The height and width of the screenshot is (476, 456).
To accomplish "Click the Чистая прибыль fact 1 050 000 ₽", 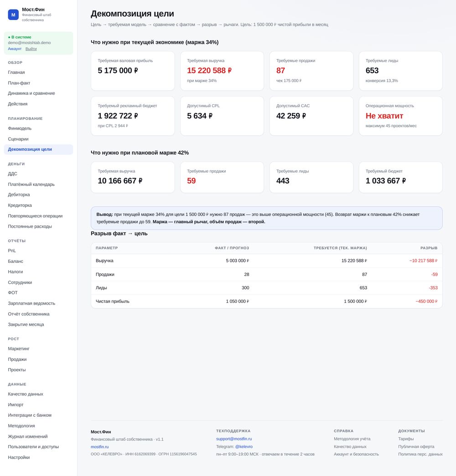I will click(x=238, y=302).
